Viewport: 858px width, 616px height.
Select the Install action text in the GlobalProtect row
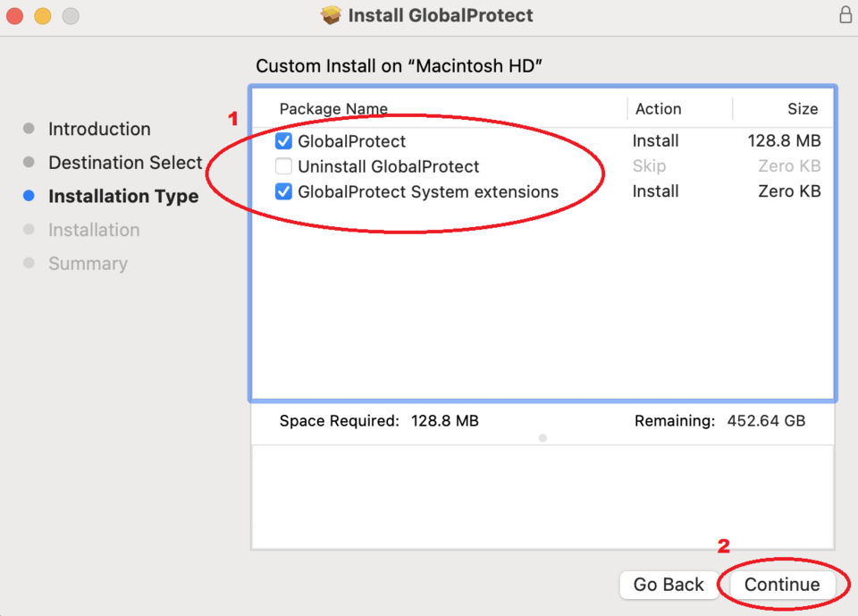click(655, 141)
